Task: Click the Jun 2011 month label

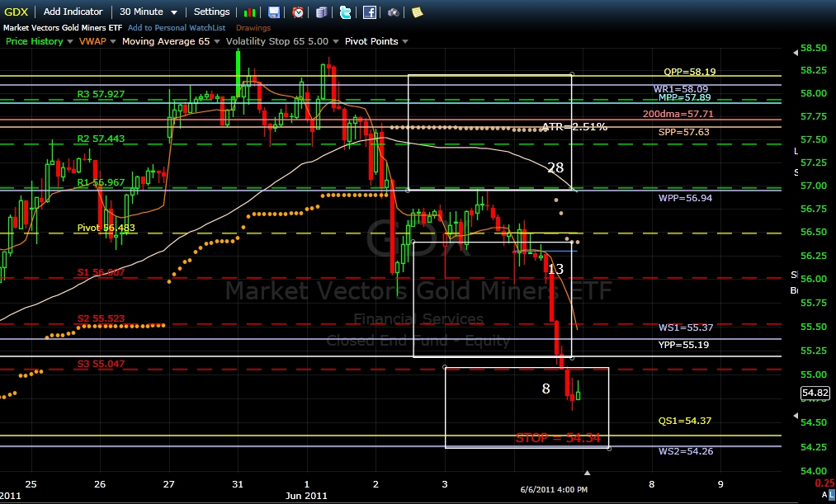Action: [306, 496]
